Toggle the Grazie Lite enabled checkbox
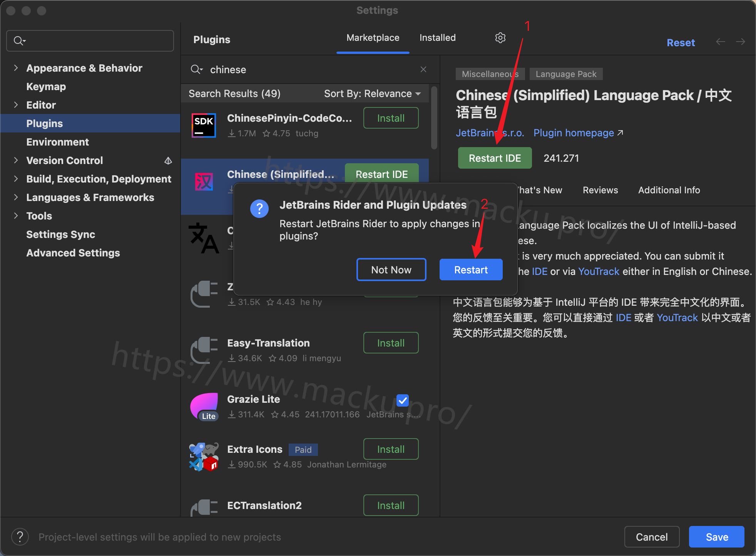 pyautogui.click(x=403, y=400)
